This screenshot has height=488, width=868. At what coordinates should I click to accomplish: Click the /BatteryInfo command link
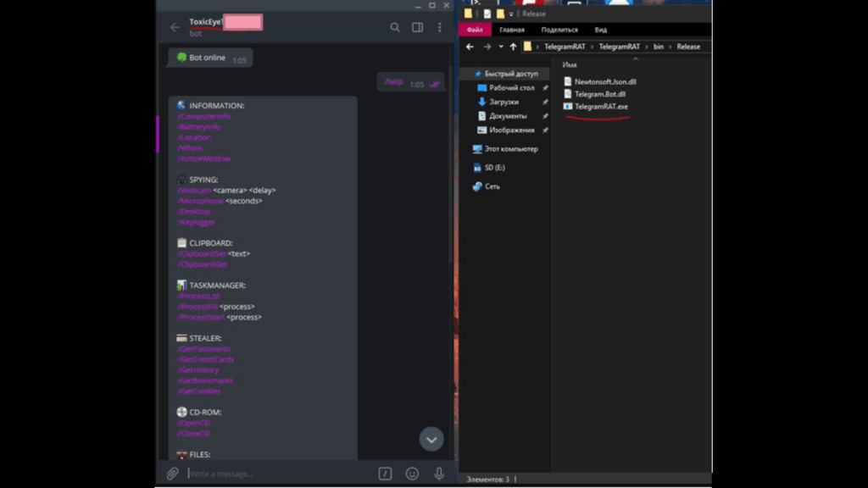[199, 127]
